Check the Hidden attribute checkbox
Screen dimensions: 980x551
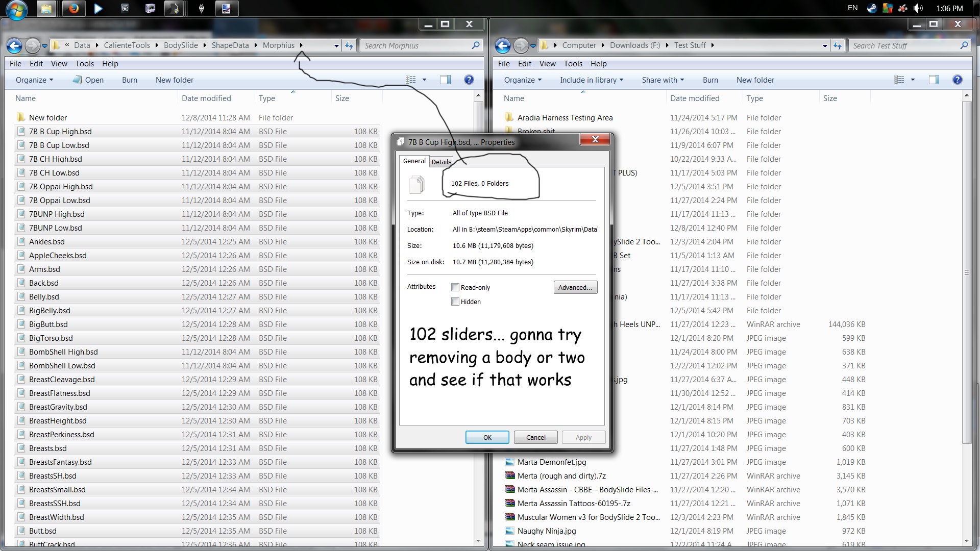(x=455, y=302)
